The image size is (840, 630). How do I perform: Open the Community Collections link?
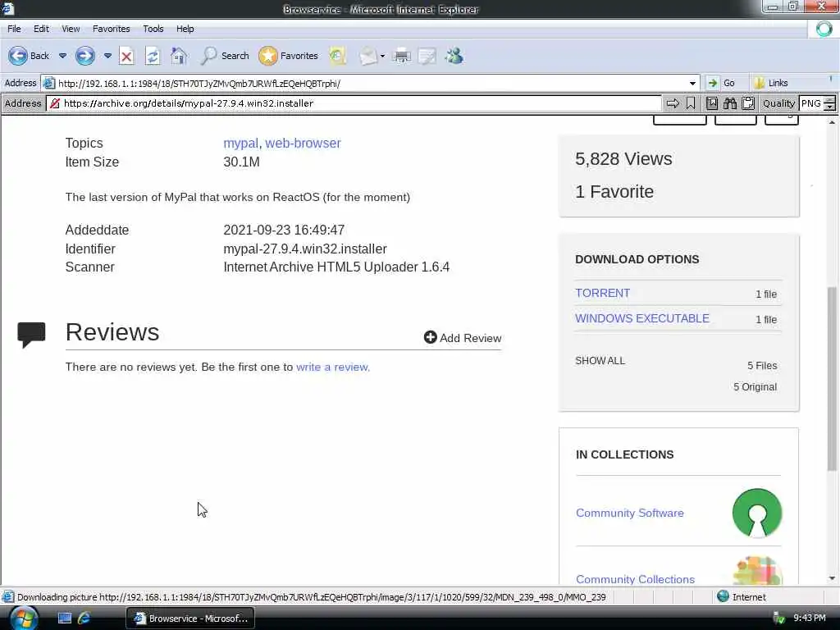636,579
